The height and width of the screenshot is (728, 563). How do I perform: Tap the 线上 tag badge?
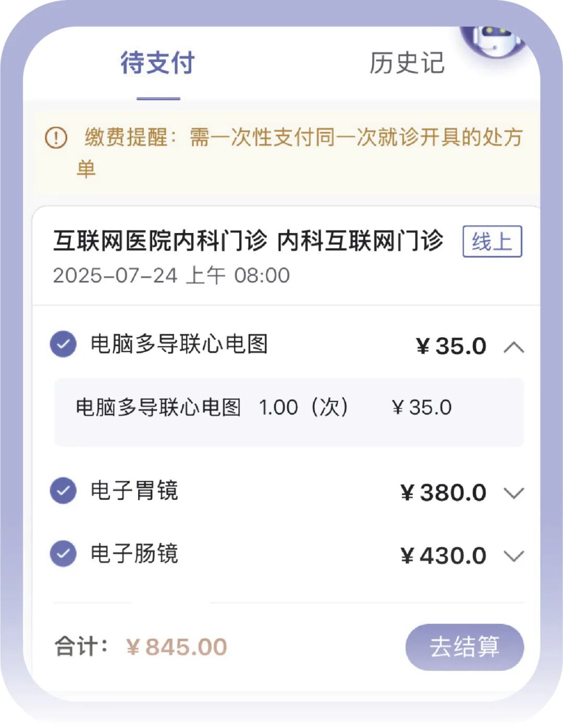pyautogui.click(x=492, y=242)
